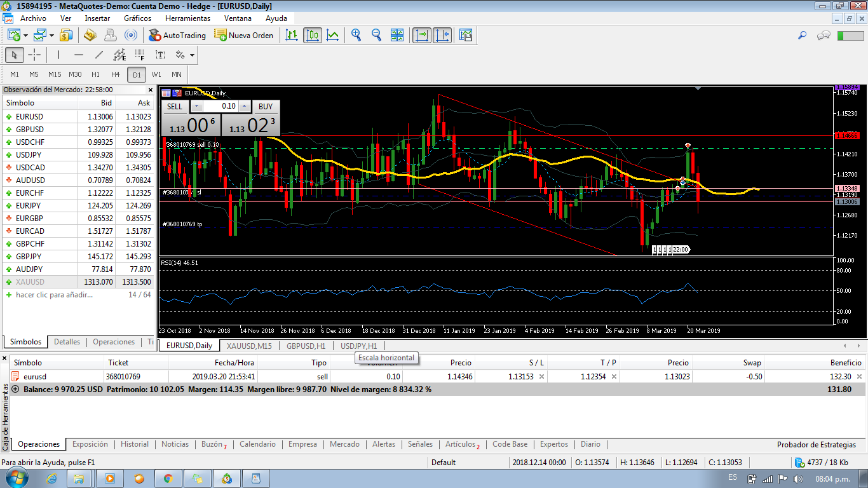Viewport: 868px width, 488px height.
Task: Select the XAUUSD row in Market Watch
Action: 79,282
